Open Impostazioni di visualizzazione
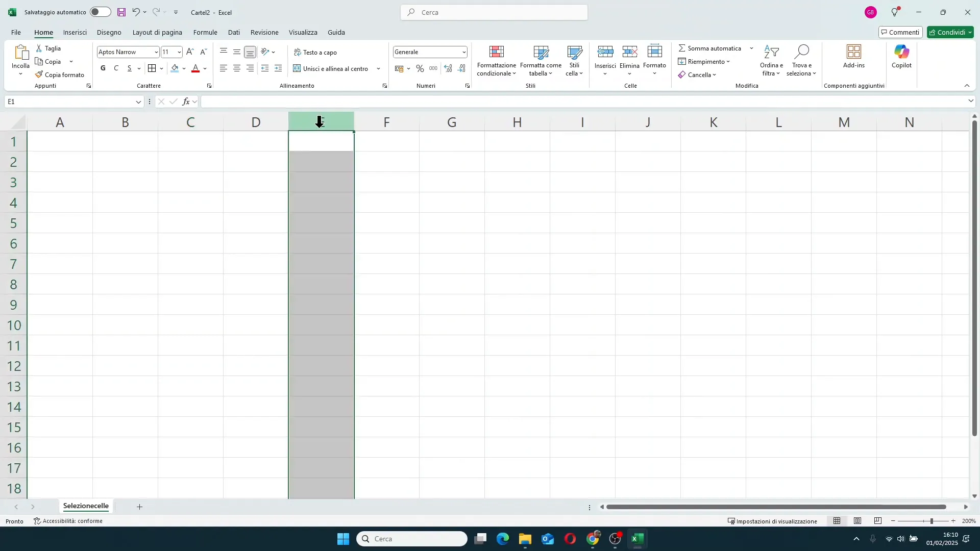This screenshot has height=551, width=980. 772,521
